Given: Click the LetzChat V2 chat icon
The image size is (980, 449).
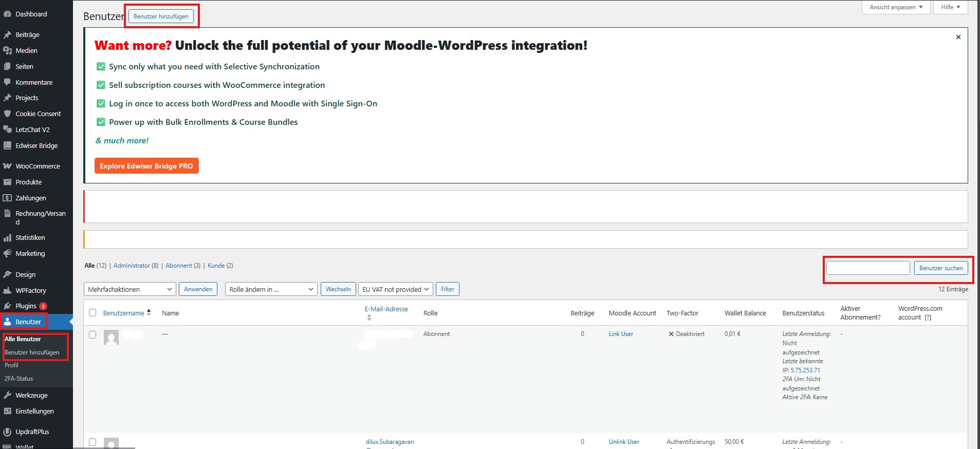Looking at the screenshot, I should point(7,129).
